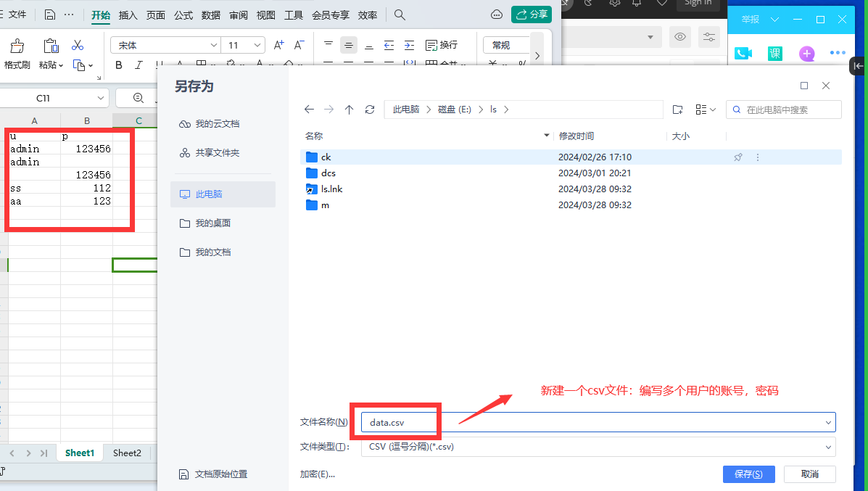Select 共享文件夹 in sidebar

click(210, 152)
